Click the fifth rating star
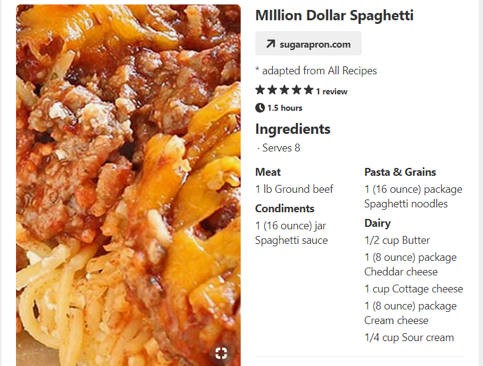Screen dimensions: 483x366 (x=309, y=90)
